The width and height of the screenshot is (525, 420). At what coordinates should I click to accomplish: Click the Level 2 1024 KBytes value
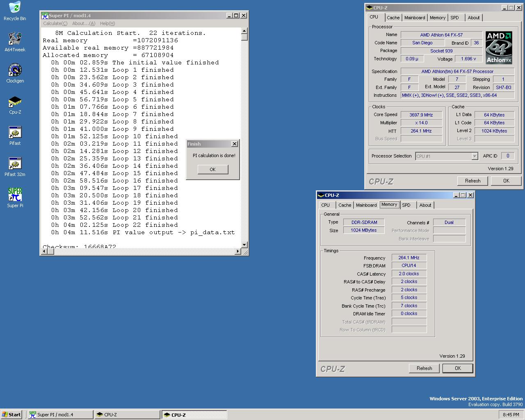(x=494, y=131)
